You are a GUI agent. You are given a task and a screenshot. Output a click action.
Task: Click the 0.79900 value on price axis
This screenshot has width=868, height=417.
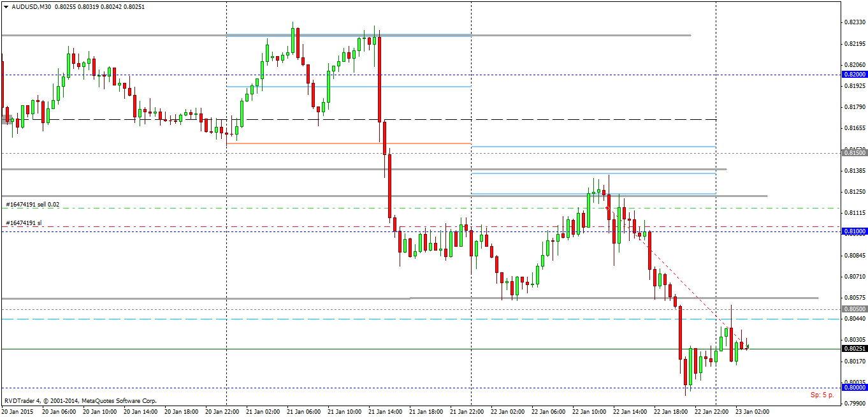[x=855, y=404]
